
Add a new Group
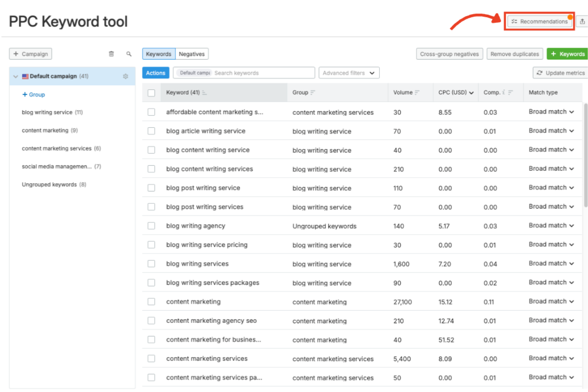pyautogui.click(x=34, y=95)
